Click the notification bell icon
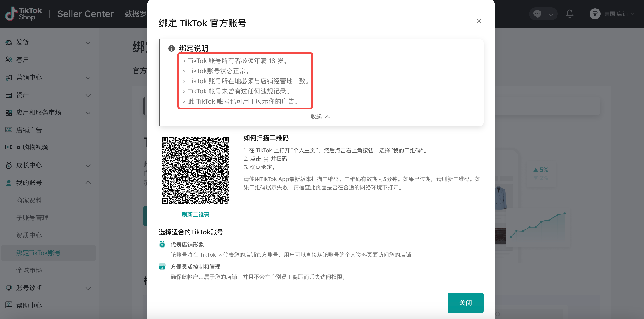Viewport: 644px width, 319px height. point(569,14)
